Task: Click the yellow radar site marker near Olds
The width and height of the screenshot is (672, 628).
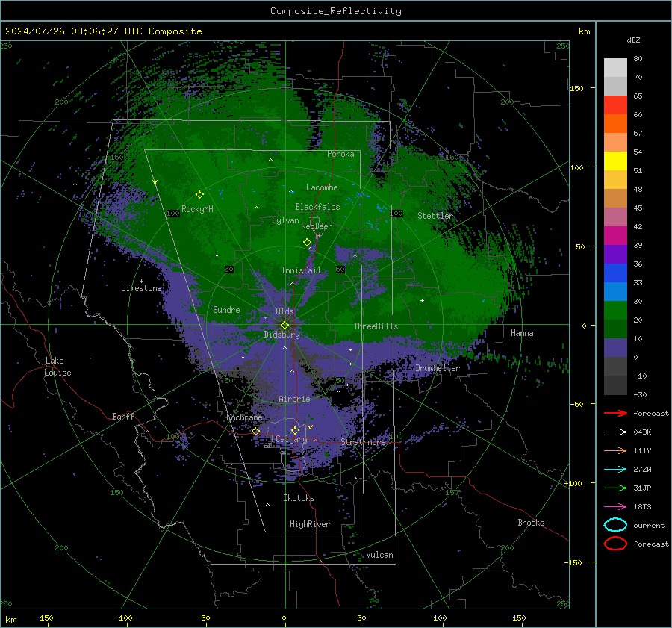Action: tap(285, 326)
